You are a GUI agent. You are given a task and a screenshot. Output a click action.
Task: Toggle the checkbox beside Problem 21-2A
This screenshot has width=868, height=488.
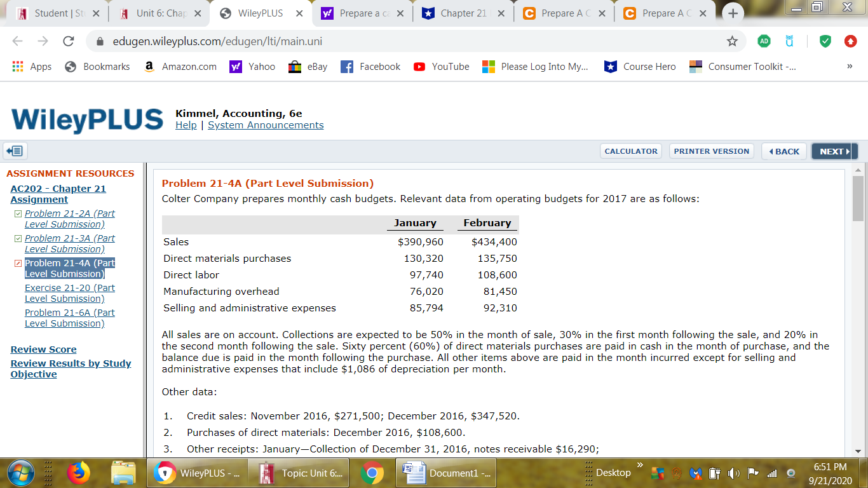(17, 213)
